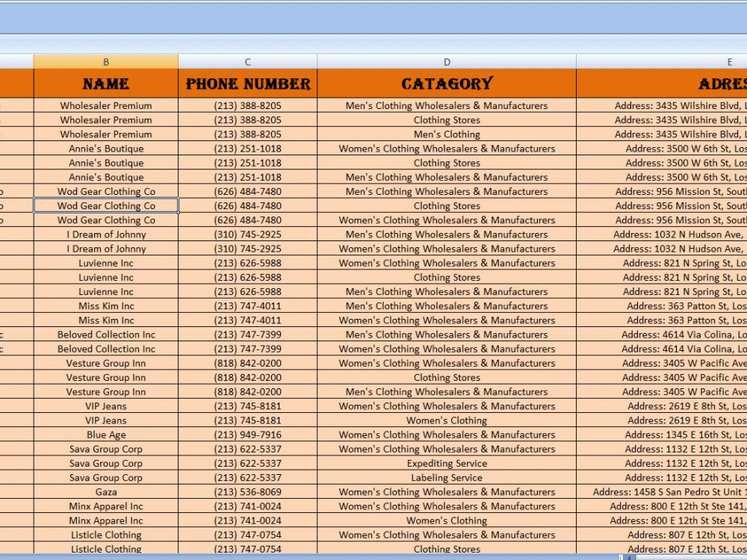The height and width of the screenshot is (560, 747).
Task: Select column C header
Action: pos(248,62)
